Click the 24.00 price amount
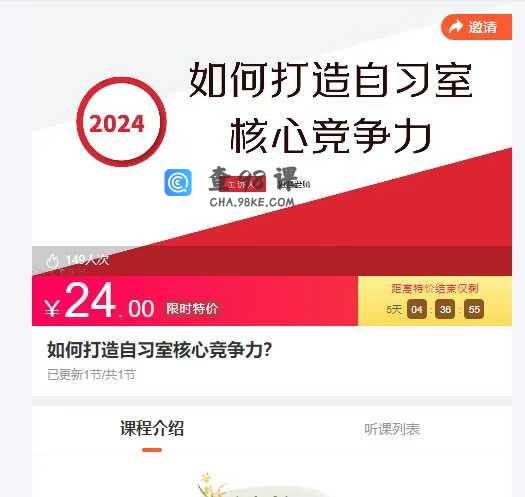This screenshot has width=525, height=497. coord(109,300)
